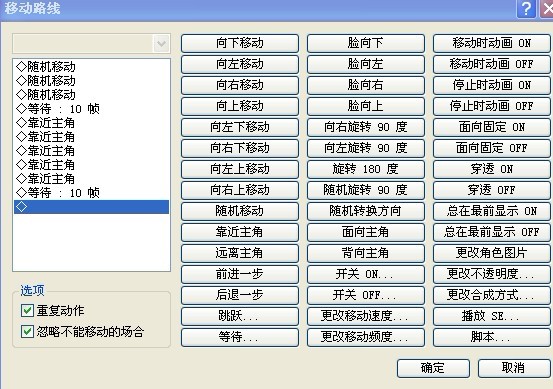Add the 脸向上 command

(366, 106)
